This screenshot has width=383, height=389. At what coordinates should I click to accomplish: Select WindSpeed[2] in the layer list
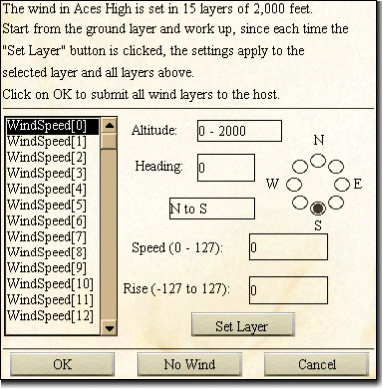coord(52,158)
